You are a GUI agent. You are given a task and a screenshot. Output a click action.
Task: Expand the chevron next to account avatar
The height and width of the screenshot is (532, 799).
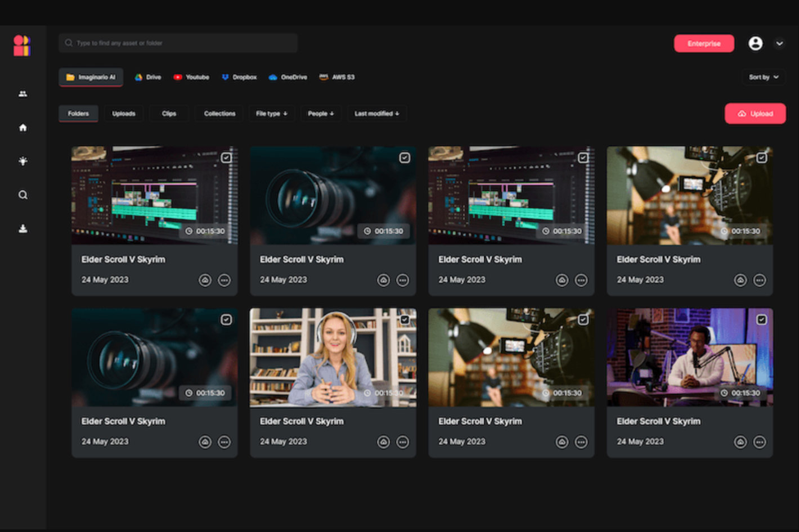(x=779, y=43)
